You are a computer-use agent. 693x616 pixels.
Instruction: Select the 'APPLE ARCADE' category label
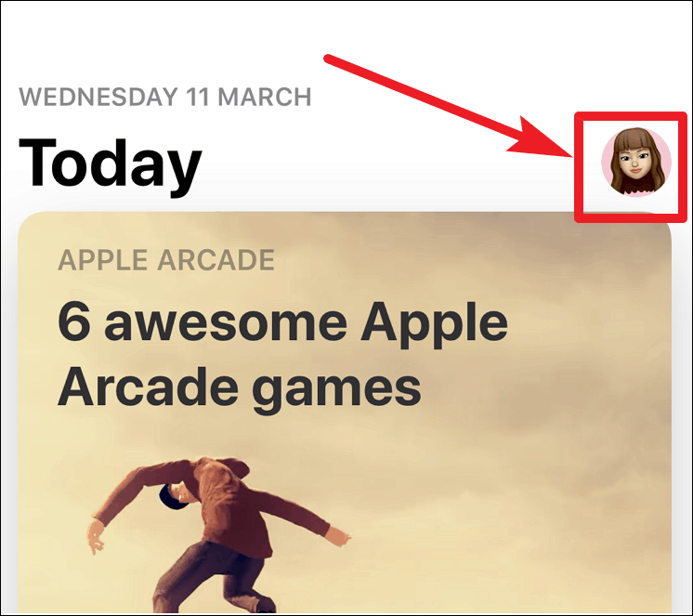[166, 260]
